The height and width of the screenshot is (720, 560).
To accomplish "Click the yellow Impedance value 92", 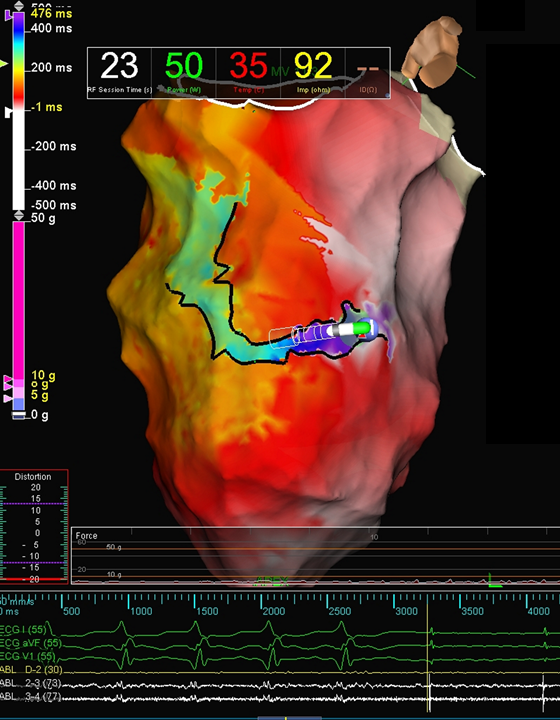I will [313, 66].
